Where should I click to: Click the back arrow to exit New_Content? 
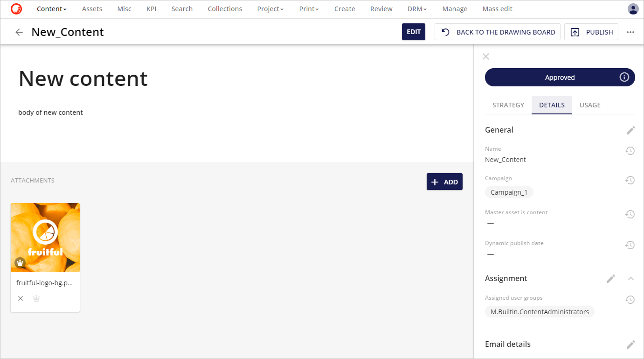(x=19, y=32)
